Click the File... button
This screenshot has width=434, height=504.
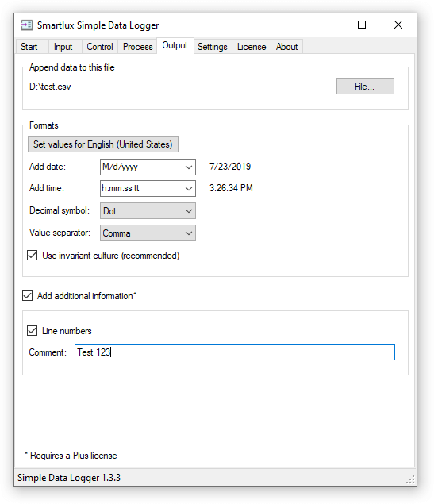[365, 87]
